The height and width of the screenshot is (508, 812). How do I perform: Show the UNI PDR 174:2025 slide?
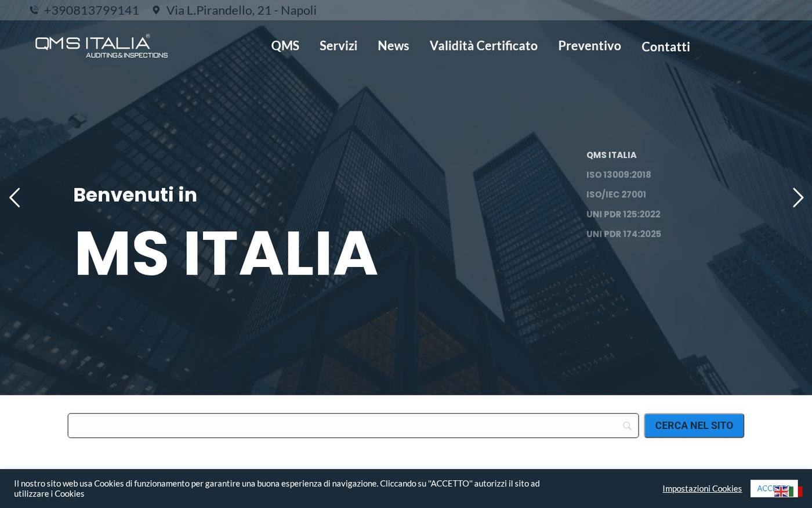click(x=624, y=234)
